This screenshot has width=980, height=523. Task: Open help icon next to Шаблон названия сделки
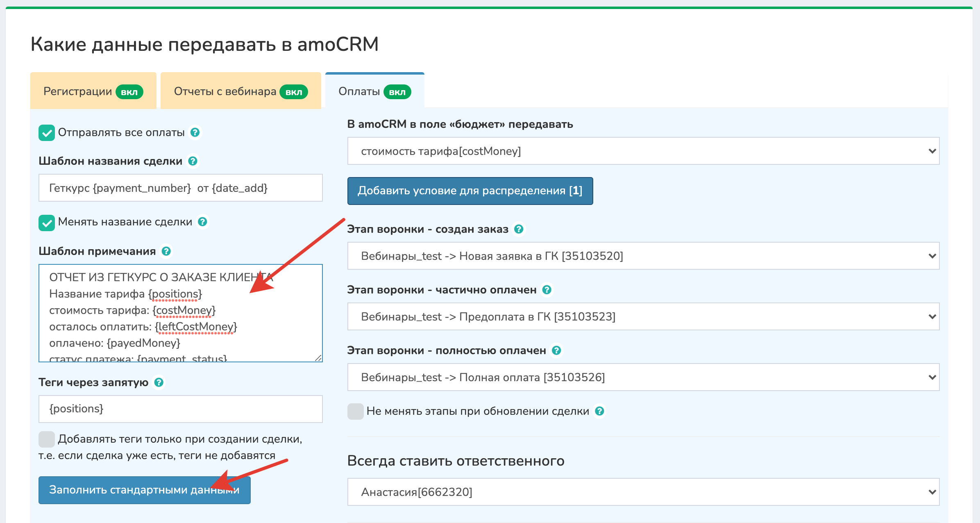coord(193,161)
